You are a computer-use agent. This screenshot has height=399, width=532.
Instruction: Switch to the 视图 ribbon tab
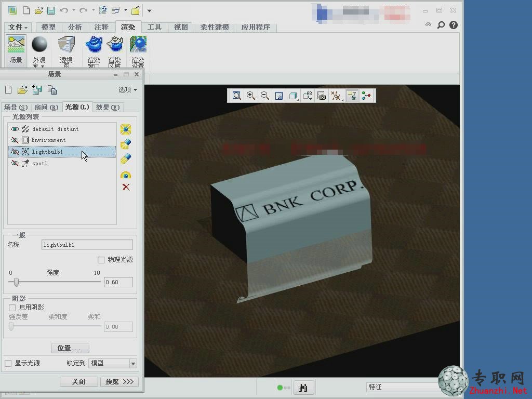pos(180,27)
